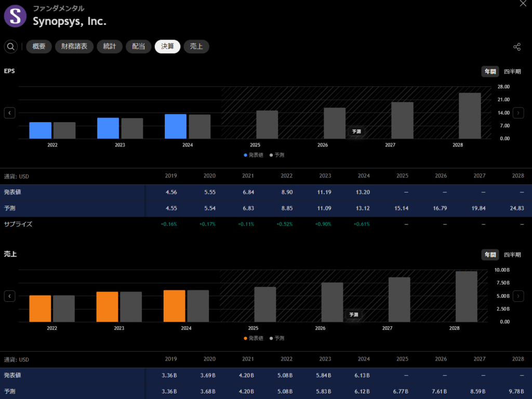The width and height of the screenshot is (532, 399).
Task: Click revenue reported value 6.13 B
Action: [362, 376]
